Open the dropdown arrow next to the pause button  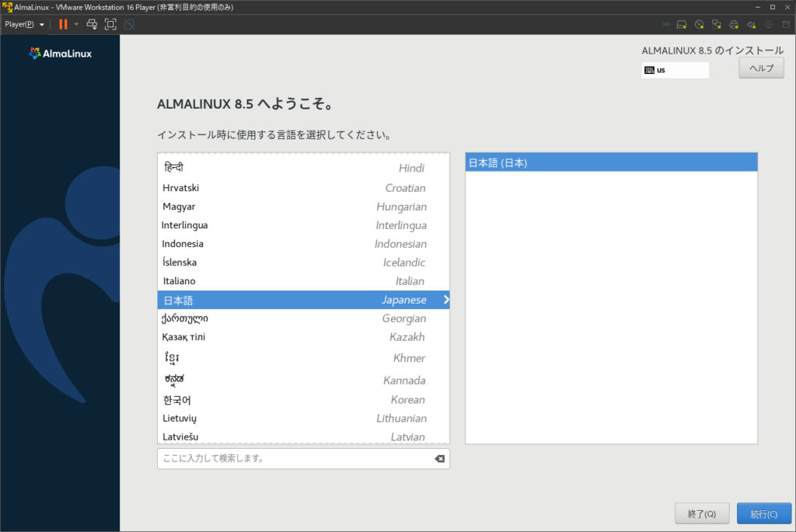(x=76, y=24)
